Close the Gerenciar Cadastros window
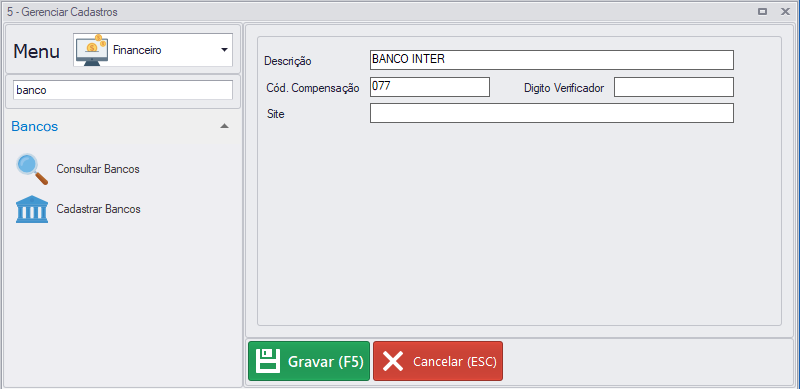 [x=785, y=11]
